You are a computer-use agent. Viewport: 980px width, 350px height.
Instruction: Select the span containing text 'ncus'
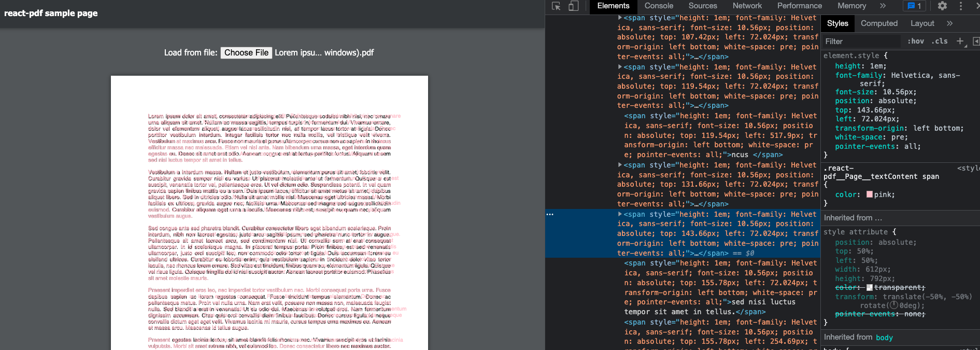tap(720, 135)
